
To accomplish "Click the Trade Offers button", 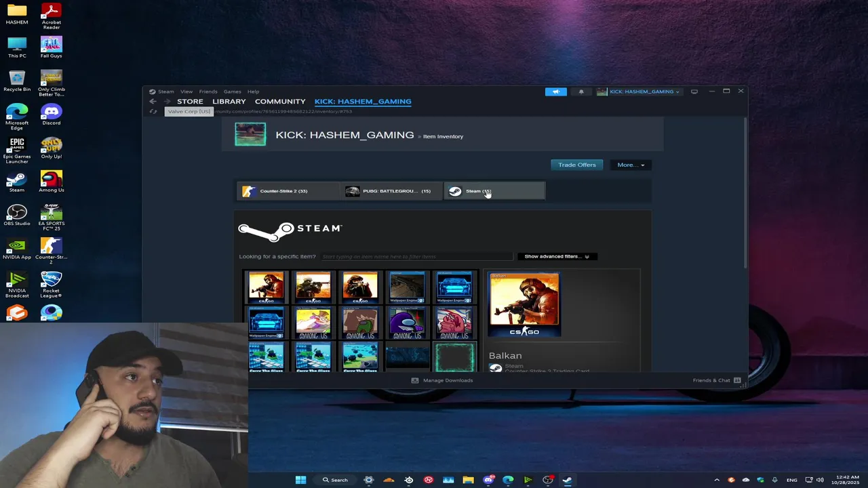I will [x=577, y=165].
